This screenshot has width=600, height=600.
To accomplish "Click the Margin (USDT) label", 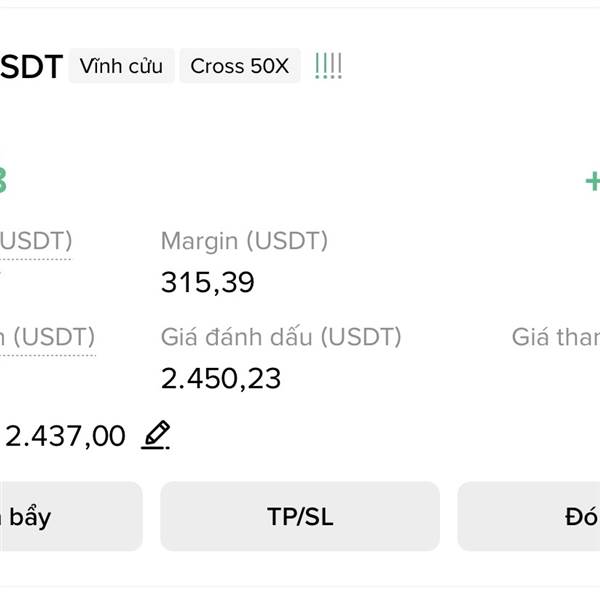I will (245, 241).
